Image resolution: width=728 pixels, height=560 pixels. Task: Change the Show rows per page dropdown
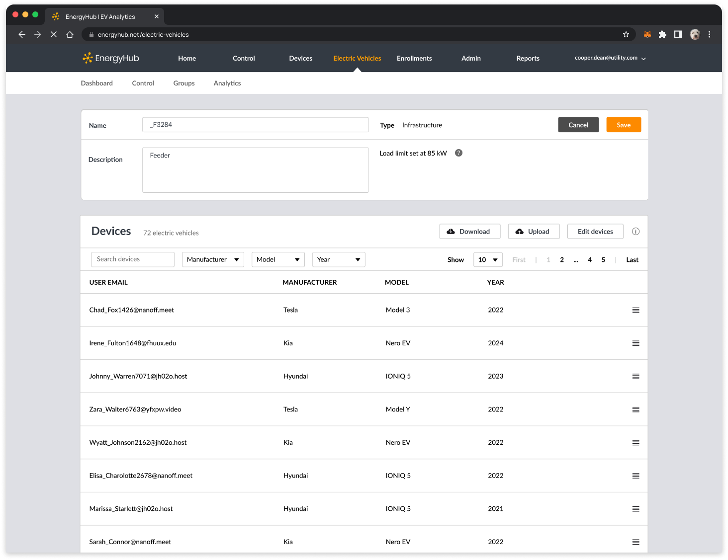[488, 259]
